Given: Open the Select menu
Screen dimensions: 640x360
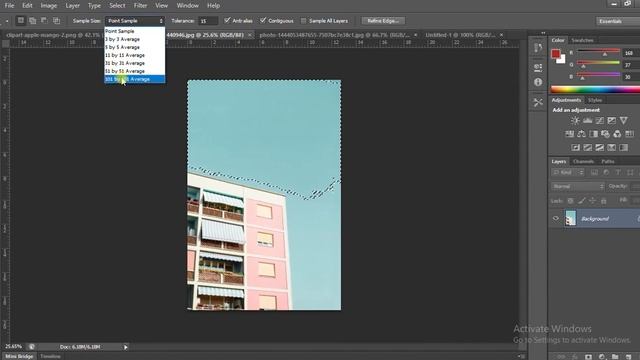Looking at the screenshot, I should (x=117, y=6).
